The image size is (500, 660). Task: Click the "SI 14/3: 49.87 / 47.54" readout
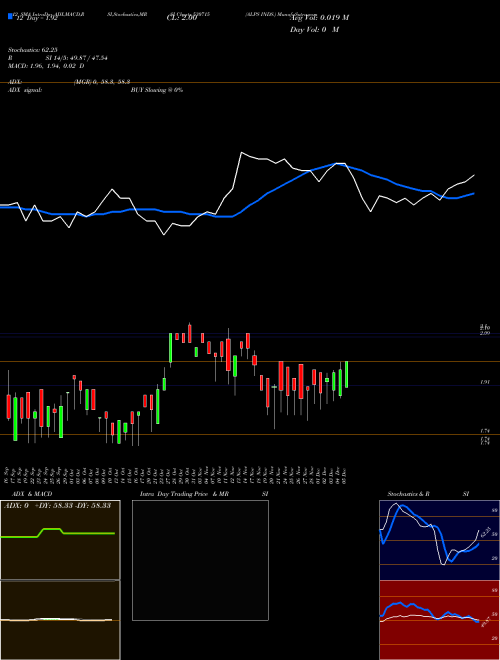pyautogui.click(x=77, y=58)
